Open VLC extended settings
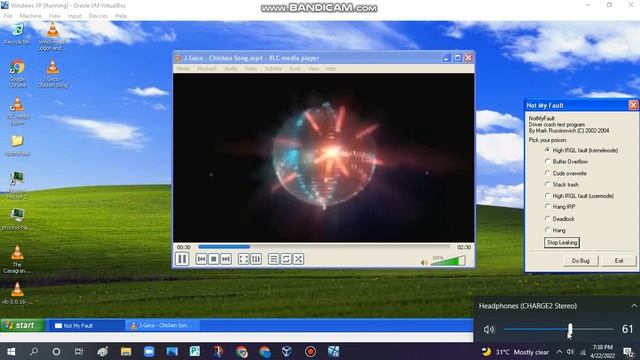 coord(256,259)
